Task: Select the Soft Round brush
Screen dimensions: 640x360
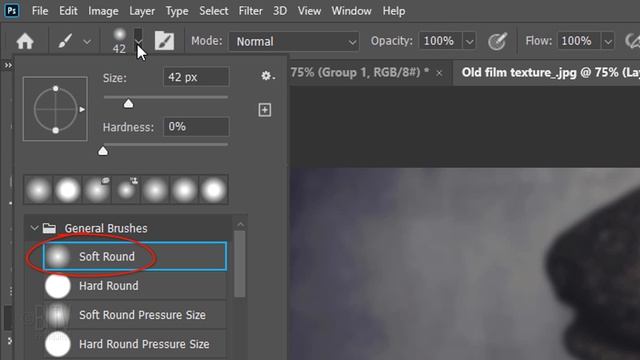Action: (x=135, y=256)
